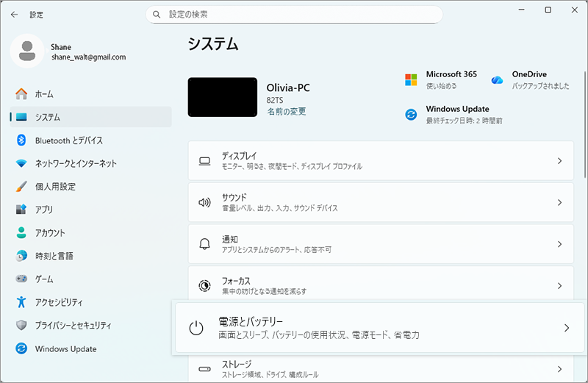
Task: Expand ディスプレイ with its chevron
Action: point(559,161)
